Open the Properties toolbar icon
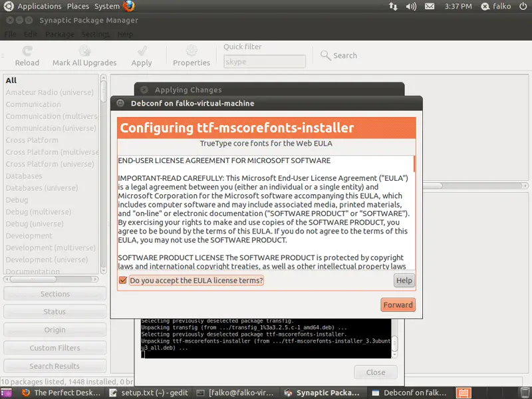The image size is (532, 399). click(x=192, y=51)
